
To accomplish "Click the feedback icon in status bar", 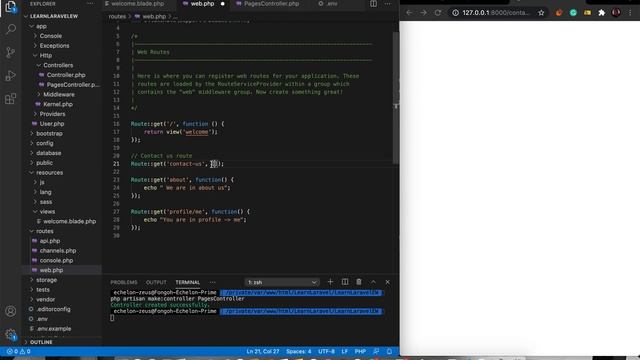I will point(376,351).
